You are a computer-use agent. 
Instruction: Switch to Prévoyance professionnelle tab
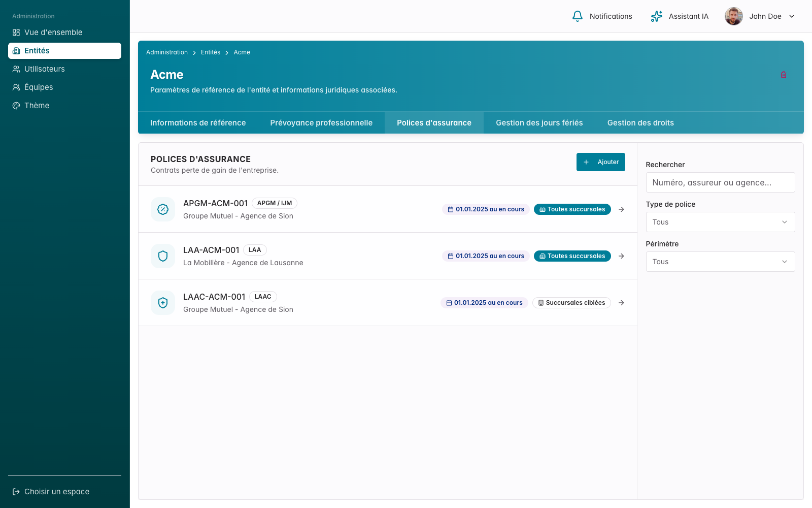pos(321,123)
